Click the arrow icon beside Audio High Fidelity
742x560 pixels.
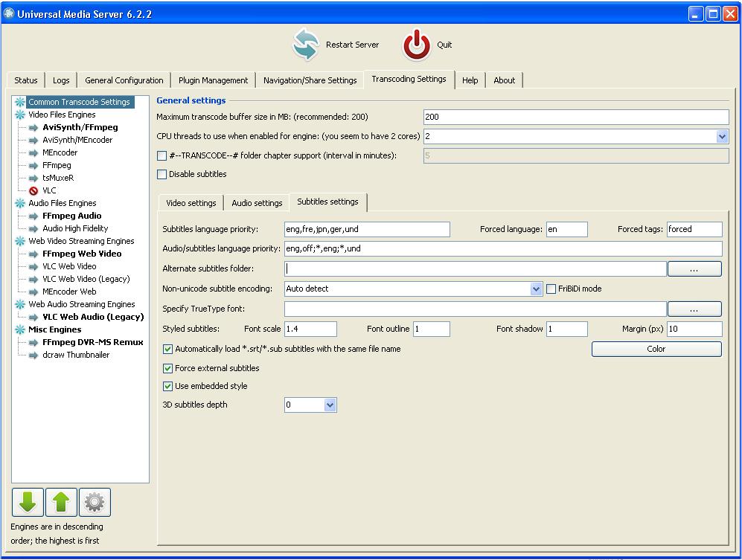[33, 228]
